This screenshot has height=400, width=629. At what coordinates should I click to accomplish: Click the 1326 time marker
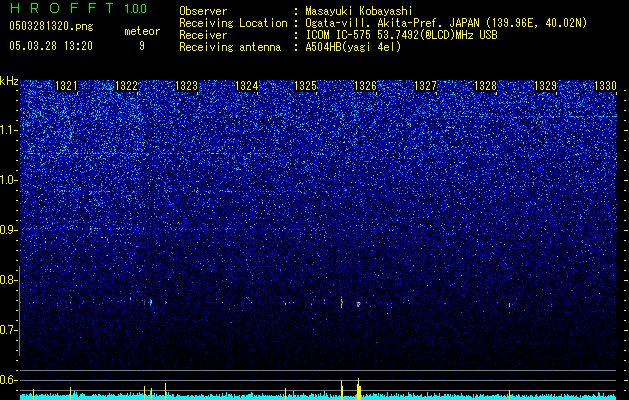(365, 86)
